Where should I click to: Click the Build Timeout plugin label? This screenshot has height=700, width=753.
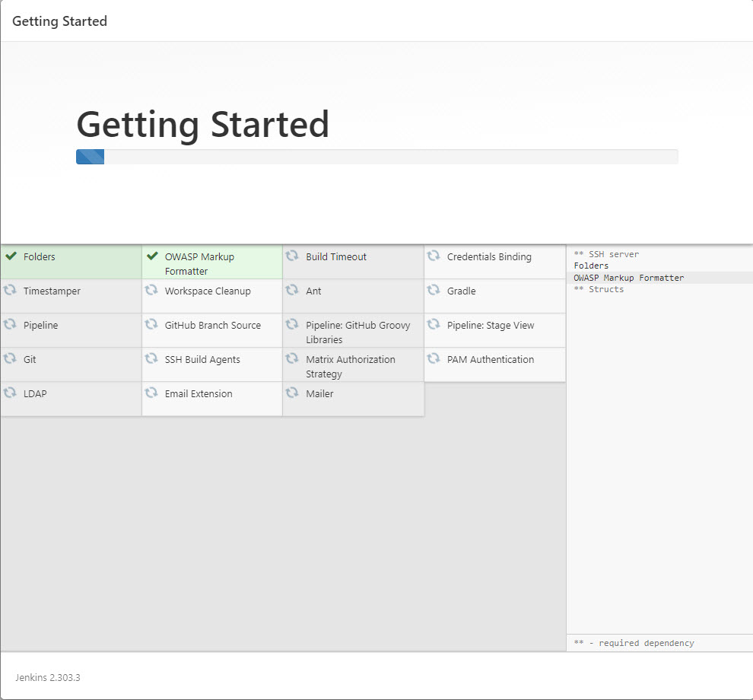[336, 256]
